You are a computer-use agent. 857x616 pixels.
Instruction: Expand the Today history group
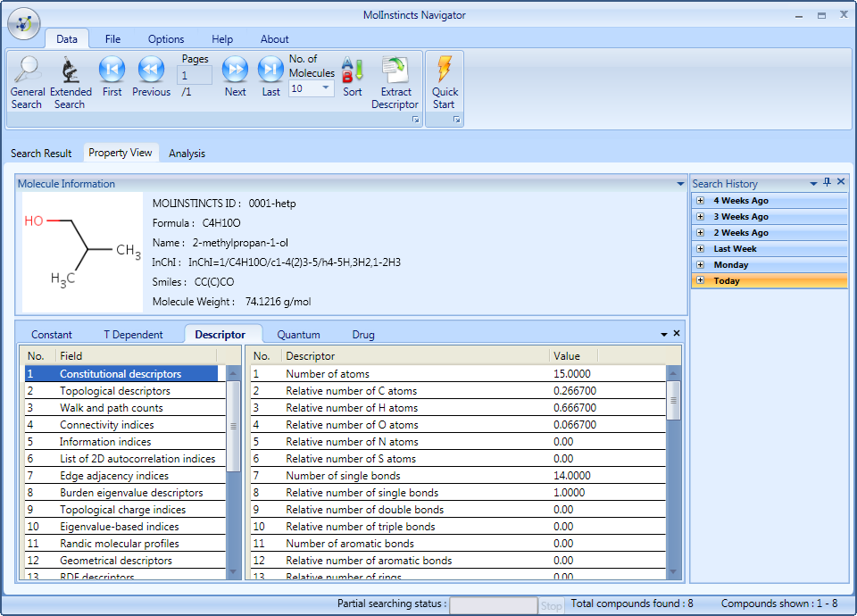[x=700, y=280]
